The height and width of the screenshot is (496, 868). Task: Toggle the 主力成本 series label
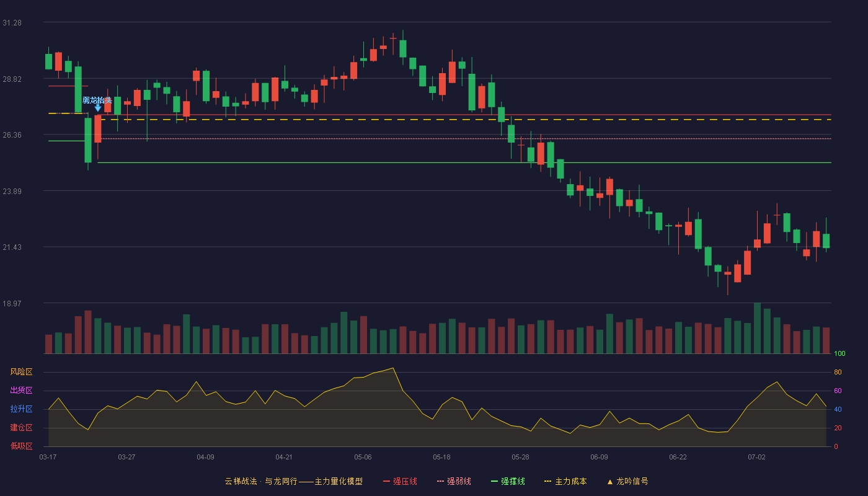570,481
